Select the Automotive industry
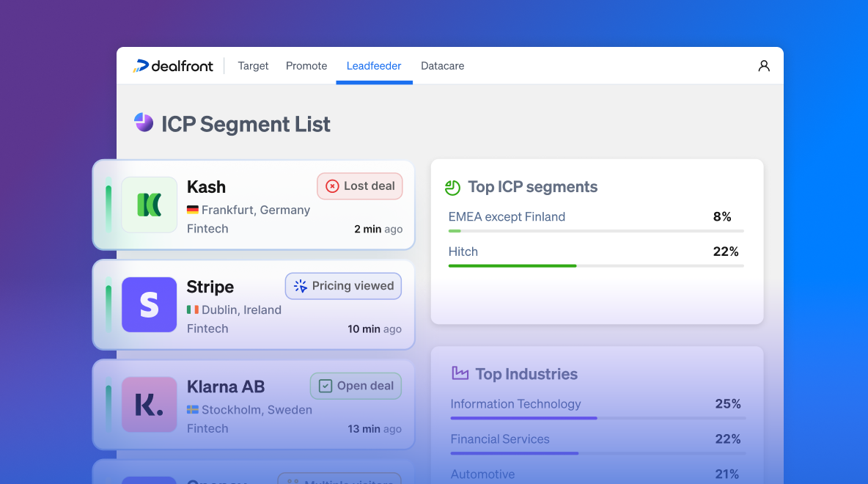The width and height of the screenshot is (868, 484). (482, 474)
